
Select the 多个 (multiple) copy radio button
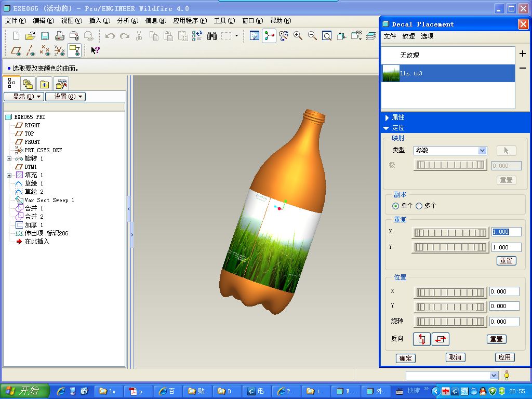(x=419, y=206)
